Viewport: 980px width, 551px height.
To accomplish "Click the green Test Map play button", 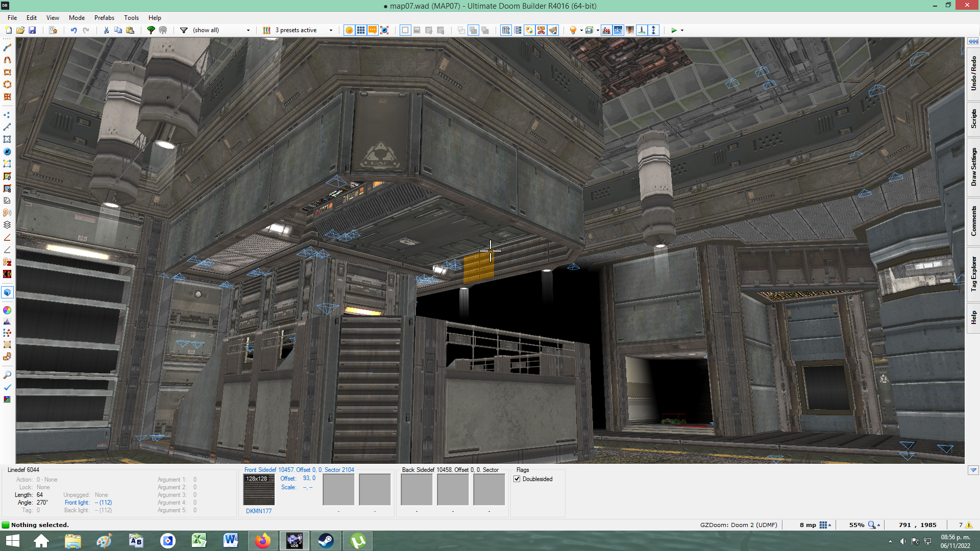I will point(674,30).
